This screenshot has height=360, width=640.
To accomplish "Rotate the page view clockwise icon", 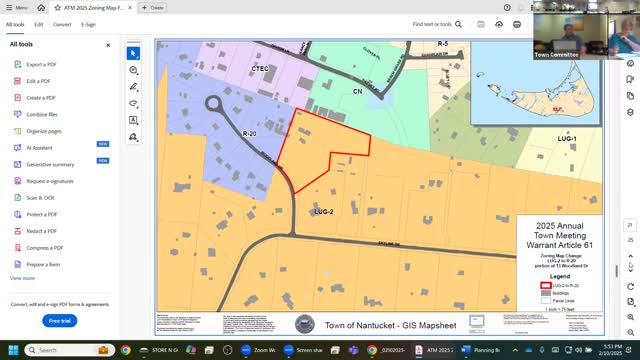I will coord(630,287).
